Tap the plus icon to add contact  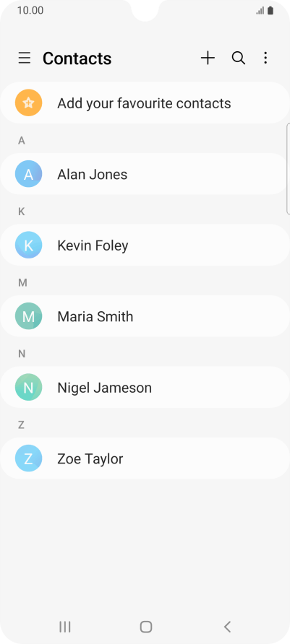coord(208,58)
